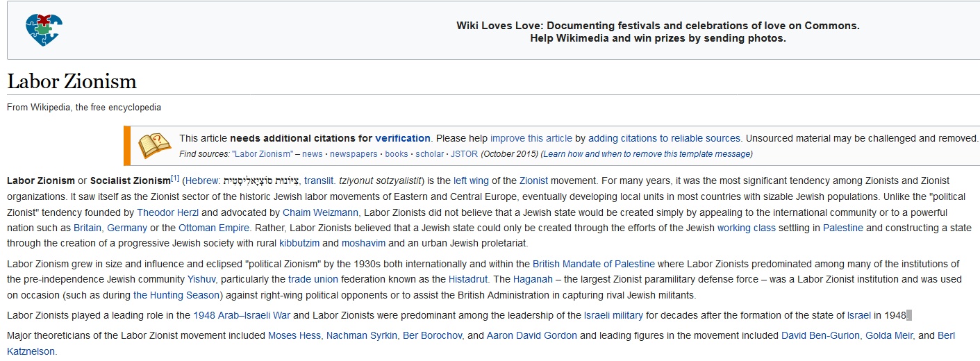Open the improve this article link

pos(531,138)
